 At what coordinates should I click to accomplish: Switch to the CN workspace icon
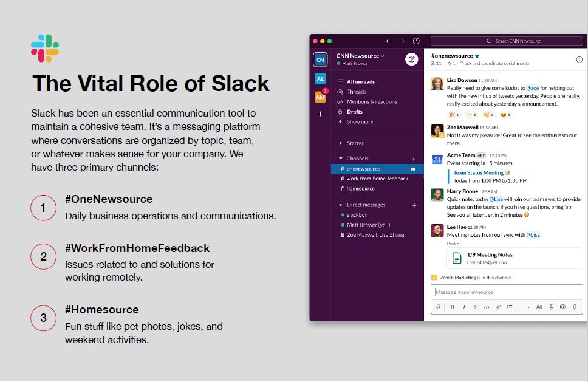point(320,60)
